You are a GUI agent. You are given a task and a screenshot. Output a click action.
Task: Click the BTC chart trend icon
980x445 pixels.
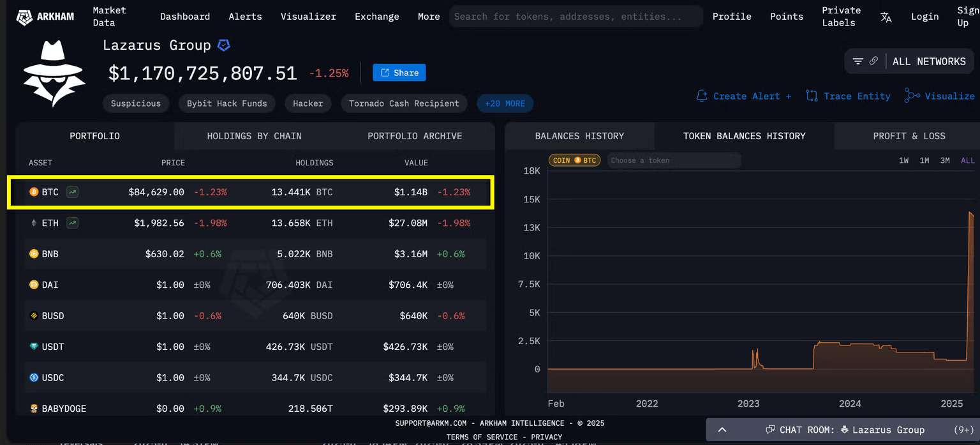tap(73, 192)
